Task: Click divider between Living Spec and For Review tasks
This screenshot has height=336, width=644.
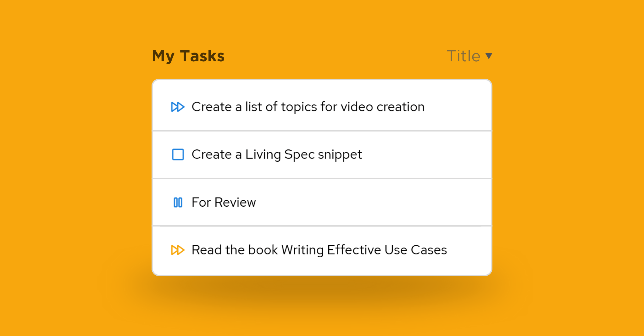Action: point(322,178)
